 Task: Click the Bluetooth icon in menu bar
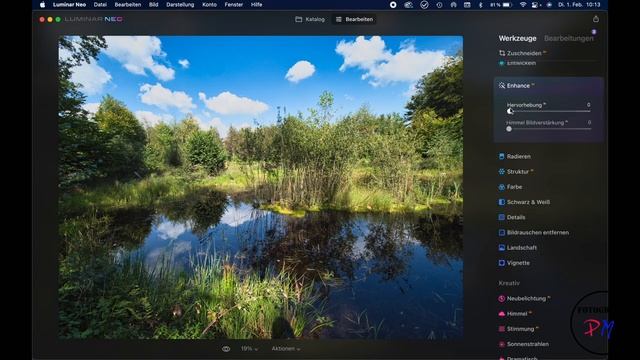[x=480, y=5]
